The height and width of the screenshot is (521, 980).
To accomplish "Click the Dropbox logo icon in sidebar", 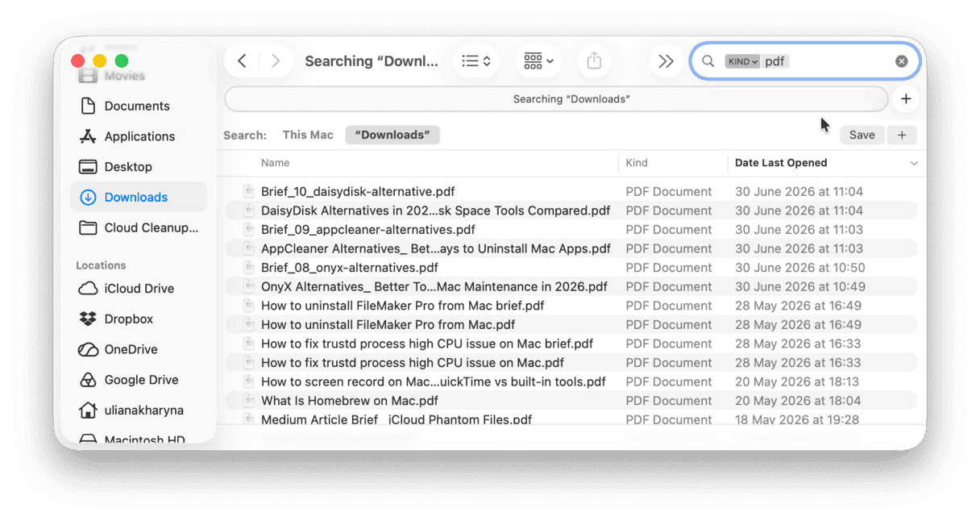I will point(88,319).
